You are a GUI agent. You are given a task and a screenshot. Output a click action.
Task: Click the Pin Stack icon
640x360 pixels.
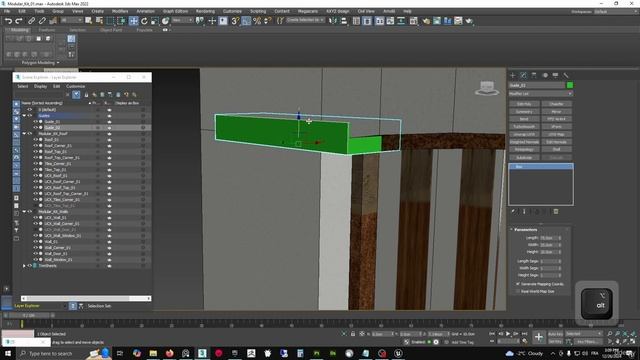(x=513, y=211)
